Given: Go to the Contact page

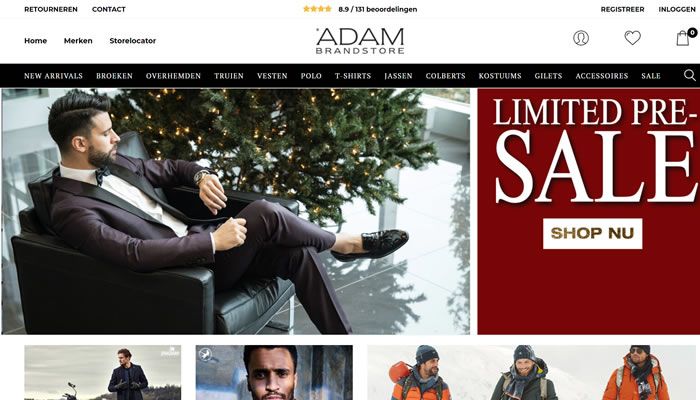Looking at the screenshot, I should pyautogui.click(x=108, y=9).
